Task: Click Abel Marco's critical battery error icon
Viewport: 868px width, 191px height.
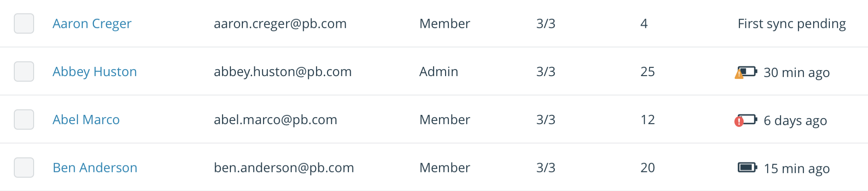Action: tap(746, 120)
